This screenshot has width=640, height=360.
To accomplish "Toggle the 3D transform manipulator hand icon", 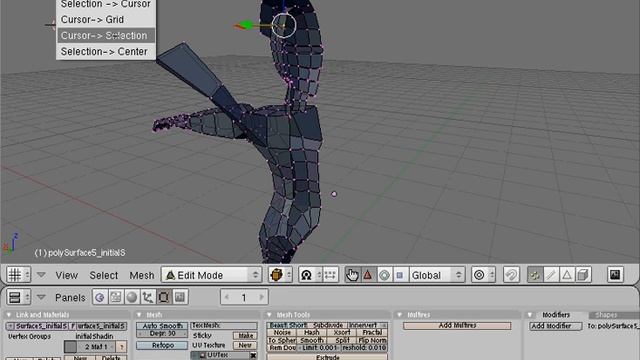I will 353,275.
